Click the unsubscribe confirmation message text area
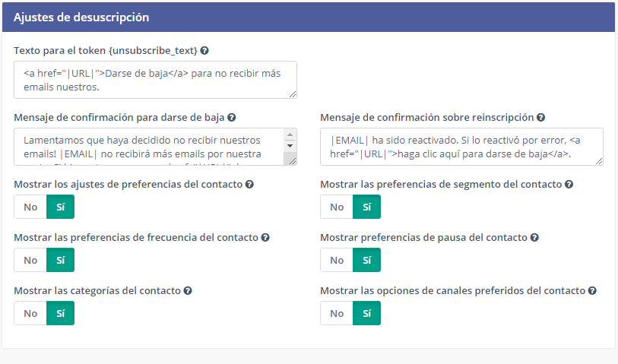This screenshot has width=618, height=364. click(149, 147)
